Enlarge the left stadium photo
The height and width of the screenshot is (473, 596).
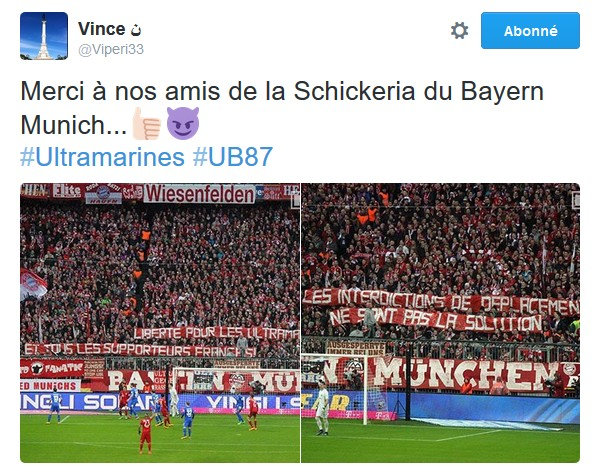point(160,323)
